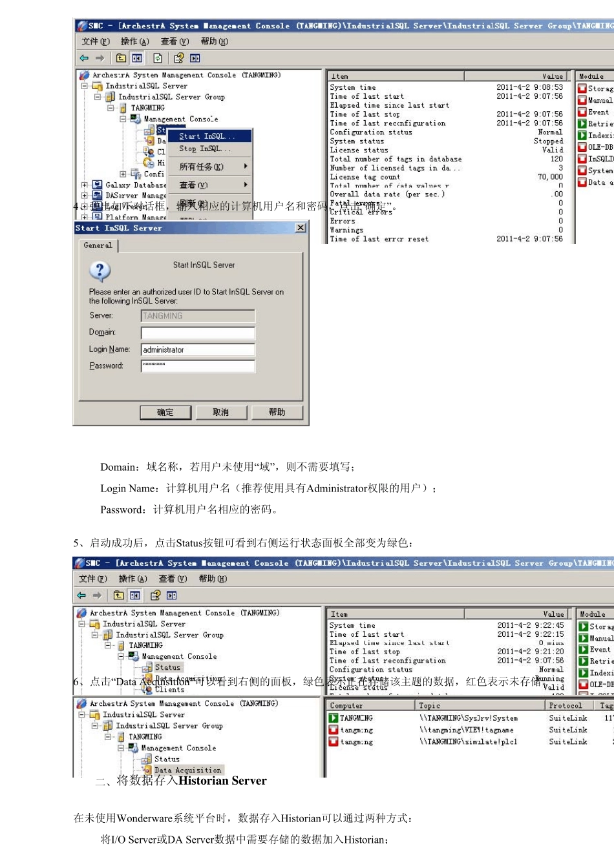
Task: Select Clients node in second window tree
Action: pyautogui.click(x=169, y=690)
